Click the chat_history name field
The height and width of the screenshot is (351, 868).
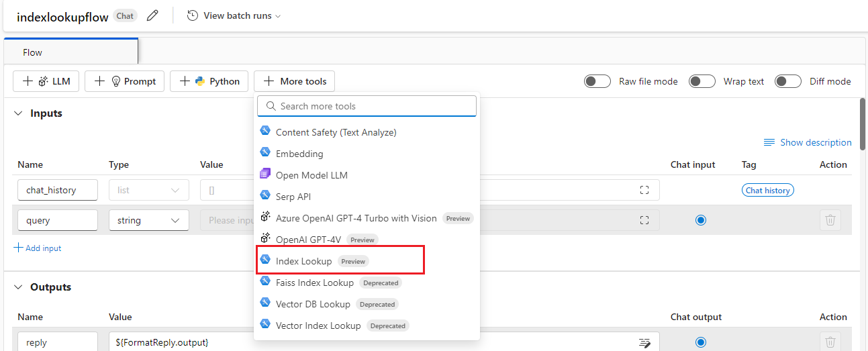[x=58, y=190]
